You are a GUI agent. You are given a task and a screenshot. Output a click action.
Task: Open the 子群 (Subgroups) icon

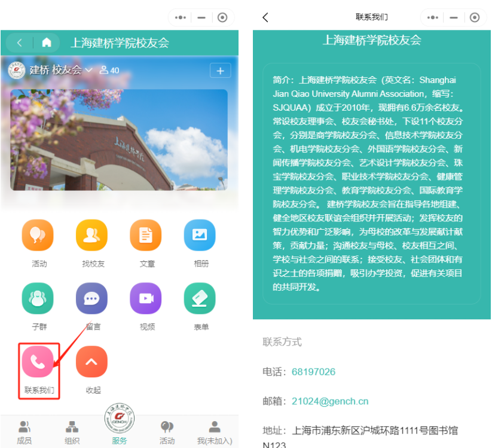37,298
